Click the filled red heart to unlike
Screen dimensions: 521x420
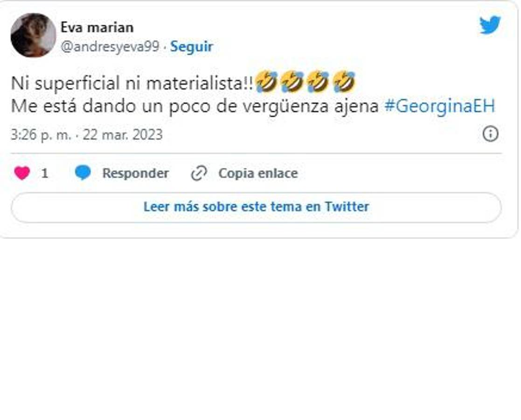(x=22, y=173)
